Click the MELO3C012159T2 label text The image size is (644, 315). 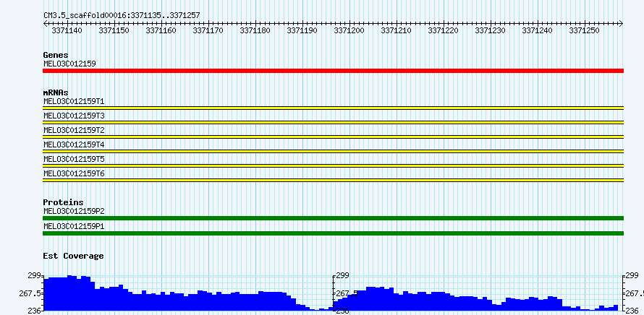[x=74, y=130]
